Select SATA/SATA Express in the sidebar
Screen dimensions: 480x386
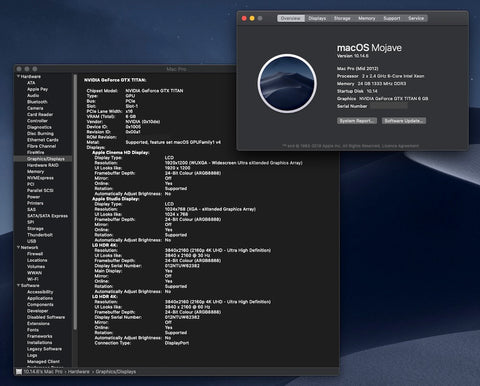tap(47, 216)
